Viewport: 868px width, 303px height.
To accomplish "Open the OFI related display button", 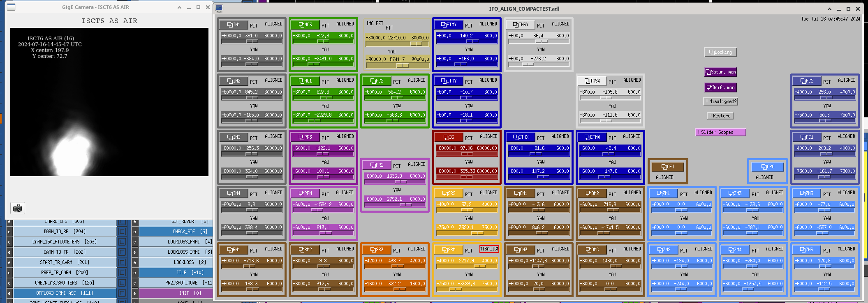I will pyautogui.click(x=668, y=167).
